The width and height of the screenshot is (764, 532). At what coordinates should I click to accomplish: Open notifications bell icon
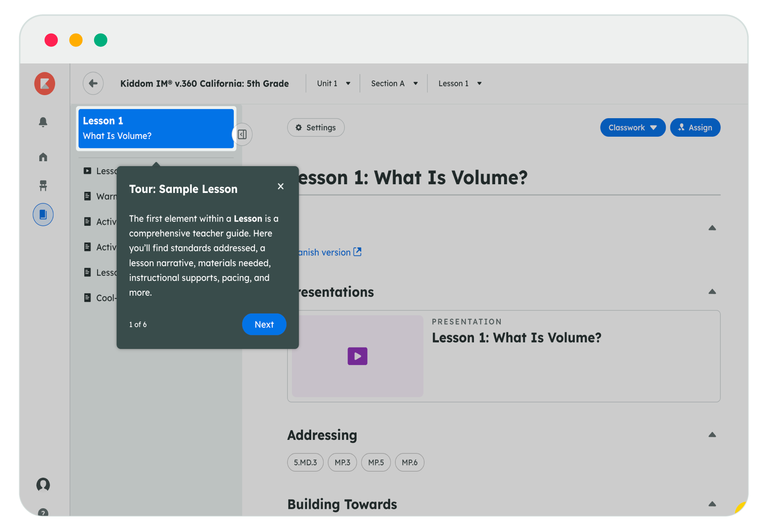pyautogui.click(x=43, y=122)
